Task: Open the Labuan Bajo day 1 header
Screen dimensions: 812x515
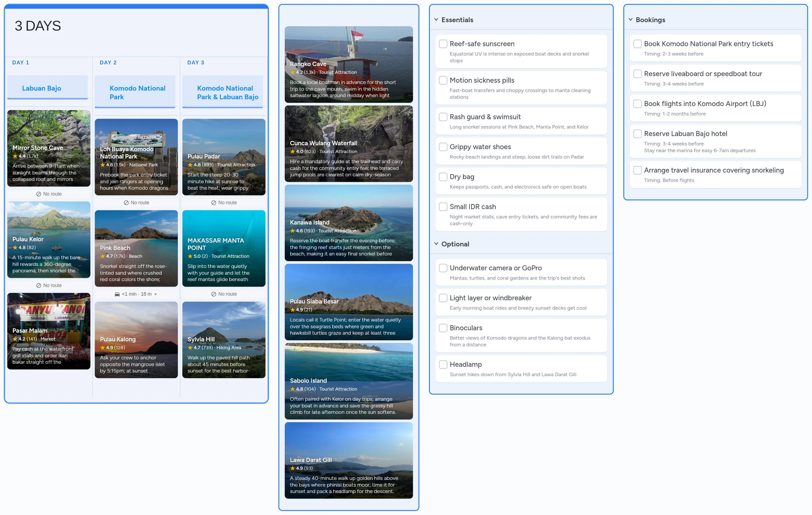Action: pyautogui.click(x=48, y=88)
